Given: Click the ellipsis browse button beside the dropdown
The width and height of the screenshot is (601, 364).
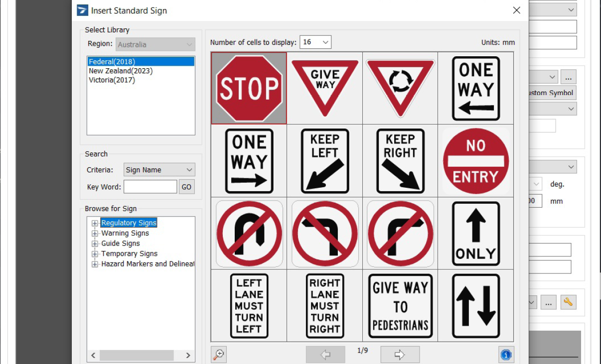Looking at the screenshot, I should (568, 77).
